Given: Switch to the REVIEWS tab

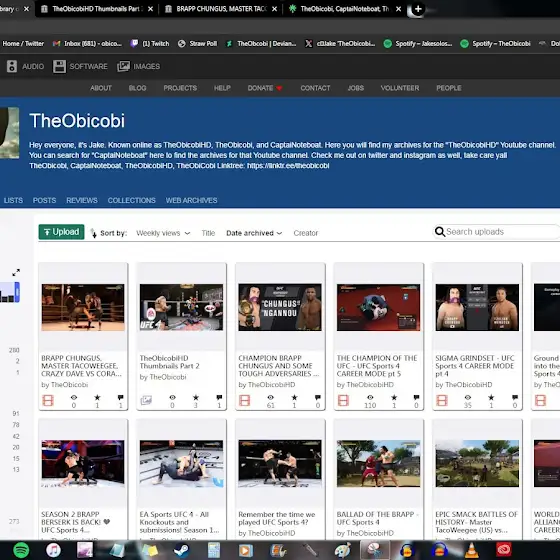Looking at the screenshot, I should [82, 200].
